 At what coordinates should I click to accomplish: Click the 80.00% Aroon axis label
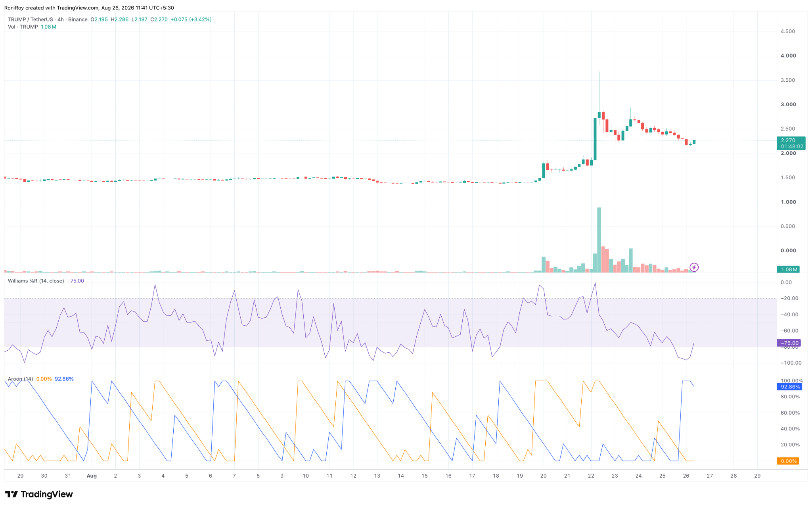click(790, 397)
